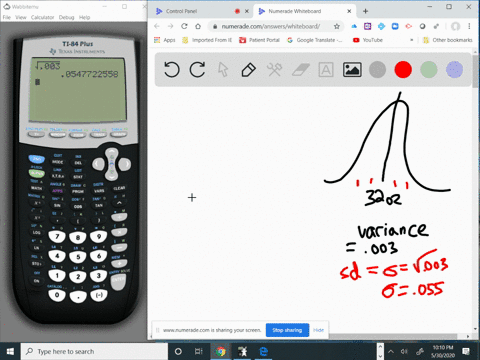Click the green ALPHA calculator key

pos(37,173)
